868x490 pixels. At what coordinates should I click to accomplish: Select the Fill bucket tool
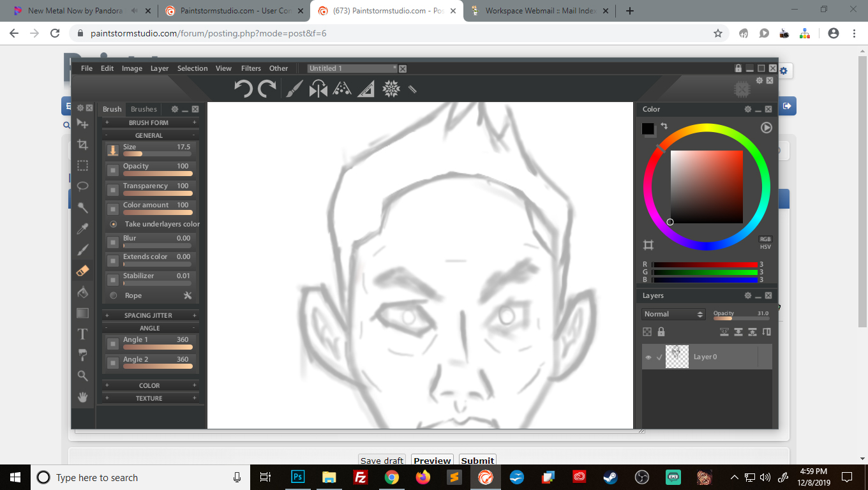[x=82, y=292]
